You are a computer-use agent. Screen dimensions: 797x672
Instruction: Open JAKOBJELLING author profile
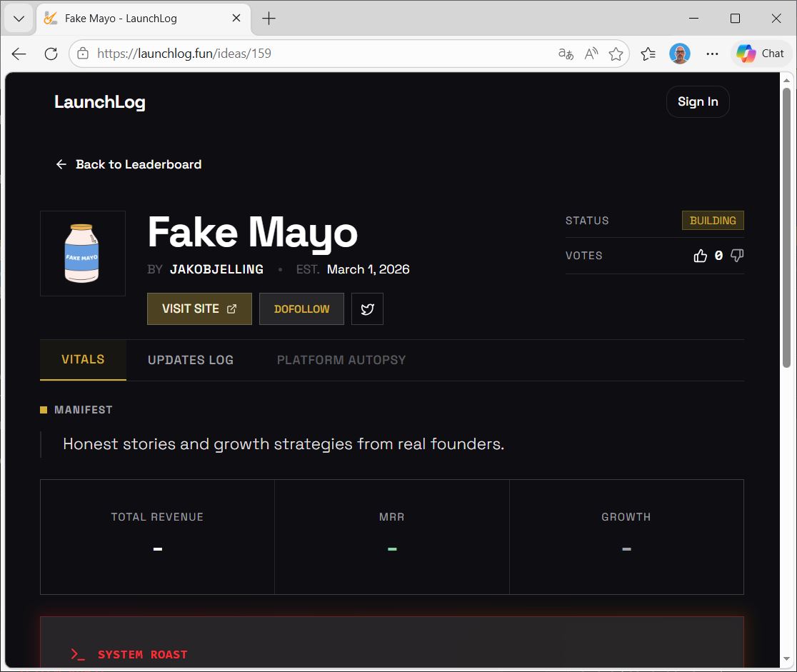216,269
